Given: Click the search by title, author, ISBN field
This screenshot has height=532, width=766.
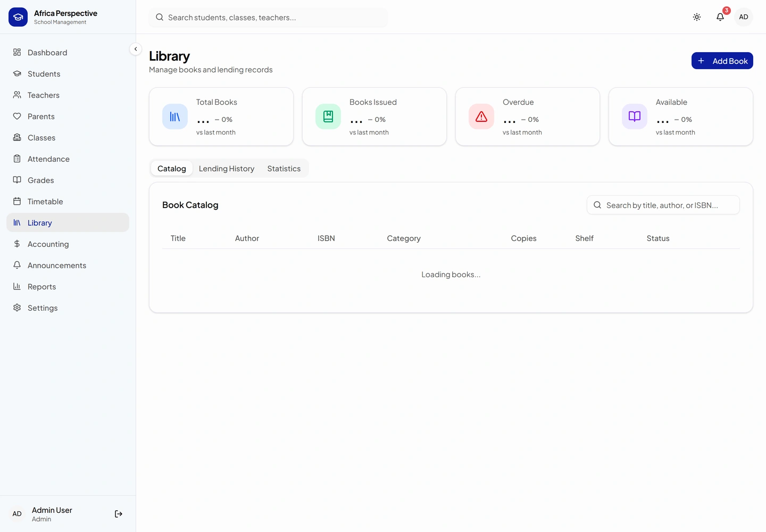Looking at the screenshot, I should click(663, 205).
